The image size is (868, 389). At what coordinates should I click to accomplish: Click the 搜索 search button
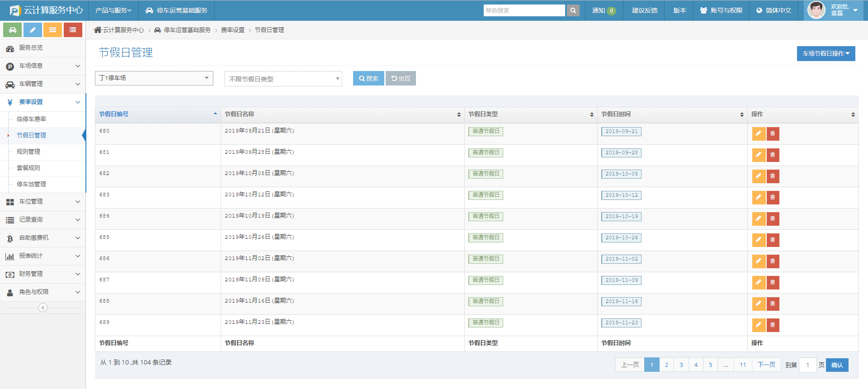click(x=368, y=78)
